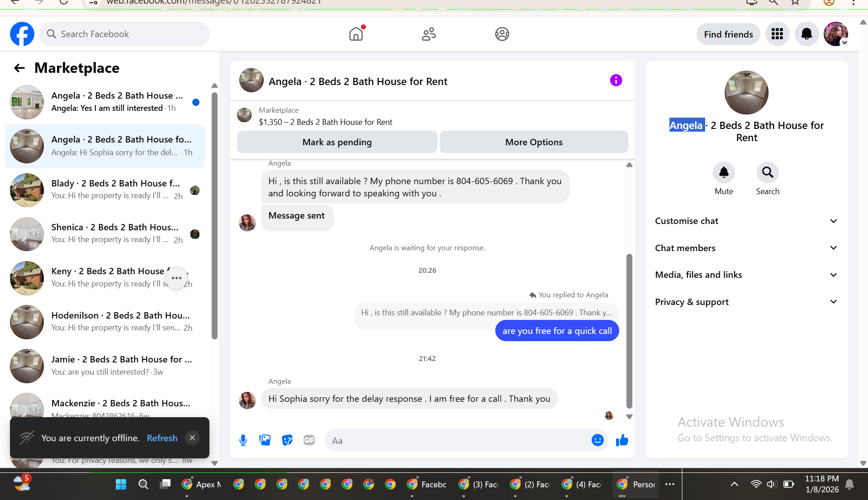Show more taskbar apps overflow dots
This screenshot has width=868, height=500.
coord(670,484)
